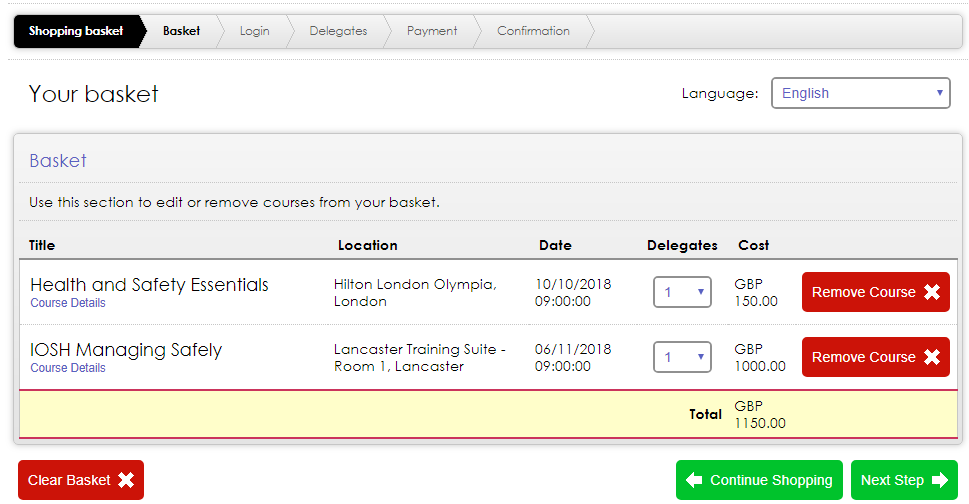
Task: Select the Basket step in progress bar
Action: click(181, 31)
